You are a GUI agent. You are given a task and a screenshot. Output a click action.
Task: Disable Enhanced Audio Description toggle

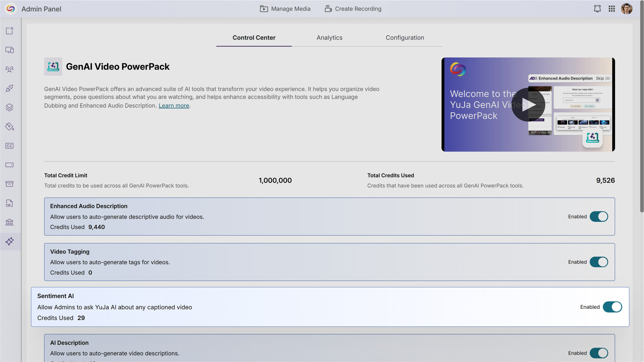[x=599, y=217]
